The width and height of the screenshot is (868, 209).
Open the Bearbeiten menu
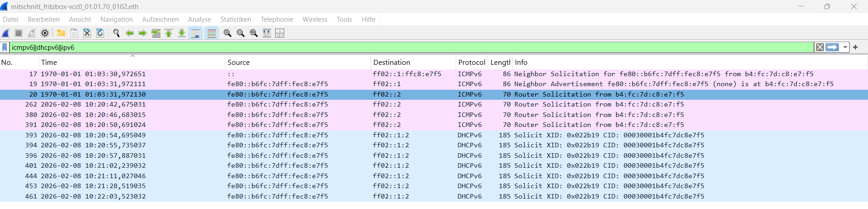pos(44,19)
